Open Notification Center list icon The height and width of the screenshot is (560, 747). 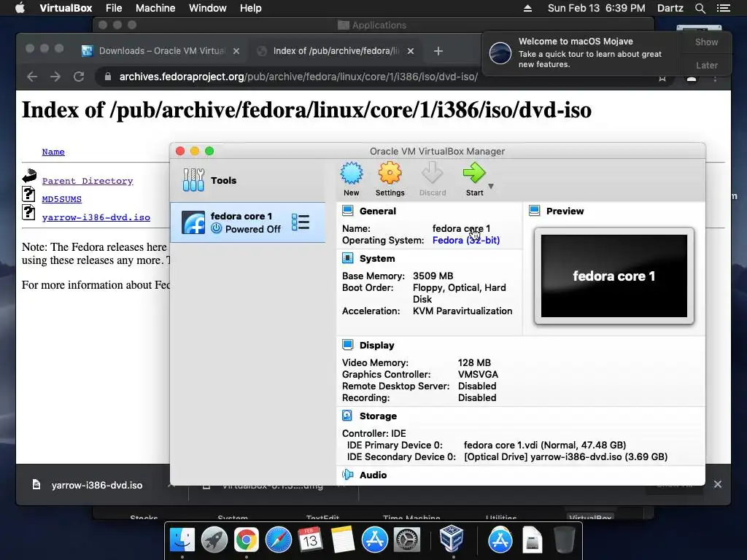(x=724, y=8)
